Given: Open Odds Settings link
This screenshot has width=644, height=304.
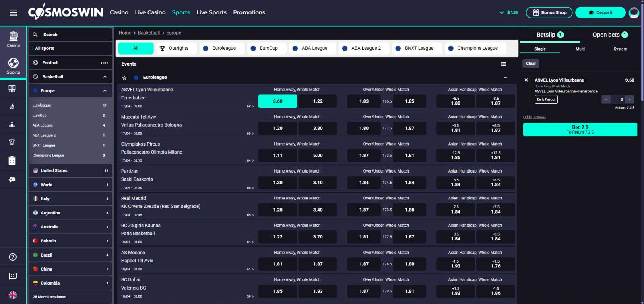Looking at the screenshot, I should click(x=535, y=117).
